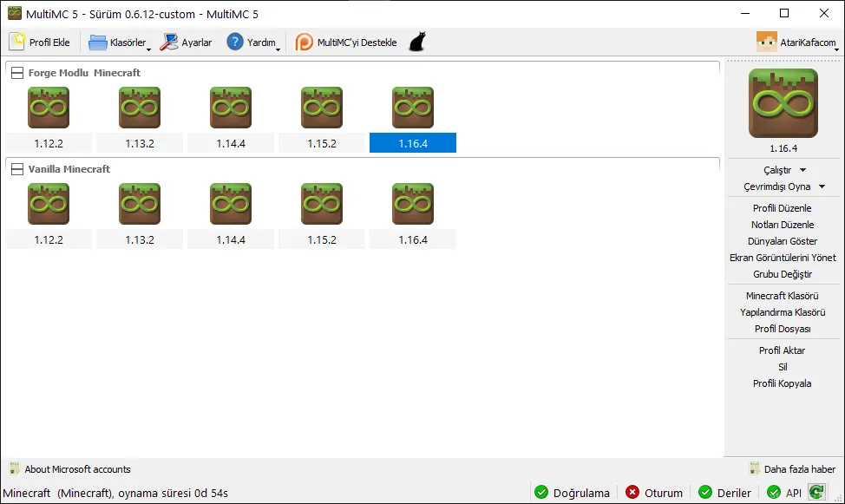Click the 1.16.4 name in the side panel
The image size is (845, 504).
[x=783, y=148]
